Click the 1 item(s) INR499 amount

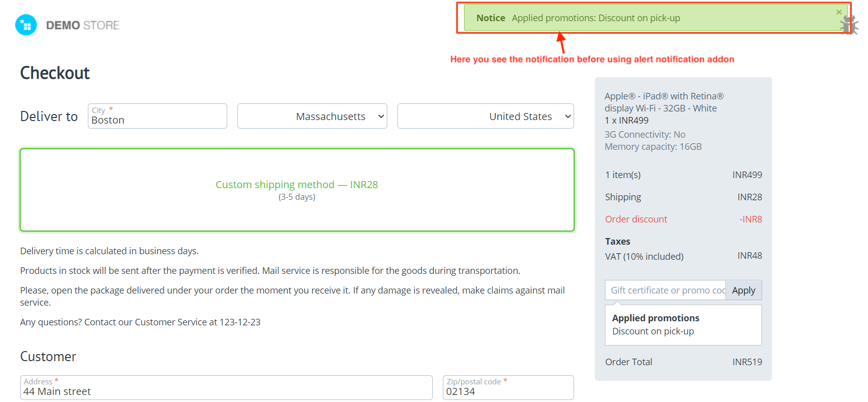(747, 175)
